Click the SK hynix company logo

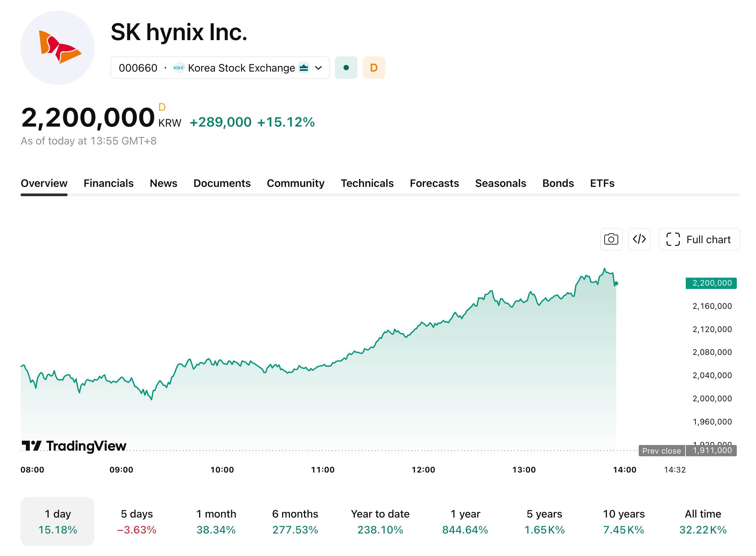point(58,47)
